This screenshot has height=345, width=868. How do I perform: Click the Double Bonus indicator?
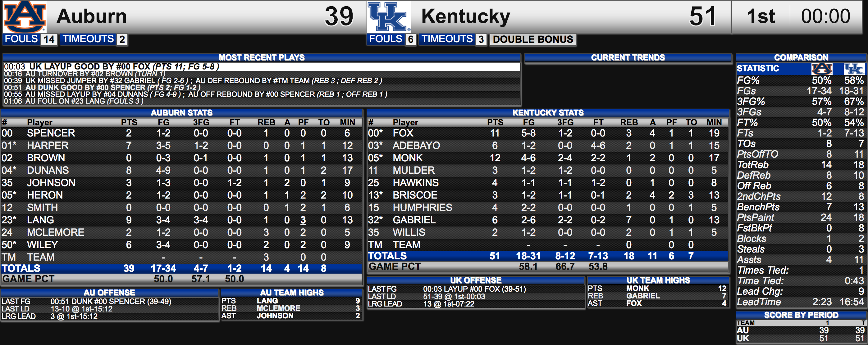coord(533,39)
